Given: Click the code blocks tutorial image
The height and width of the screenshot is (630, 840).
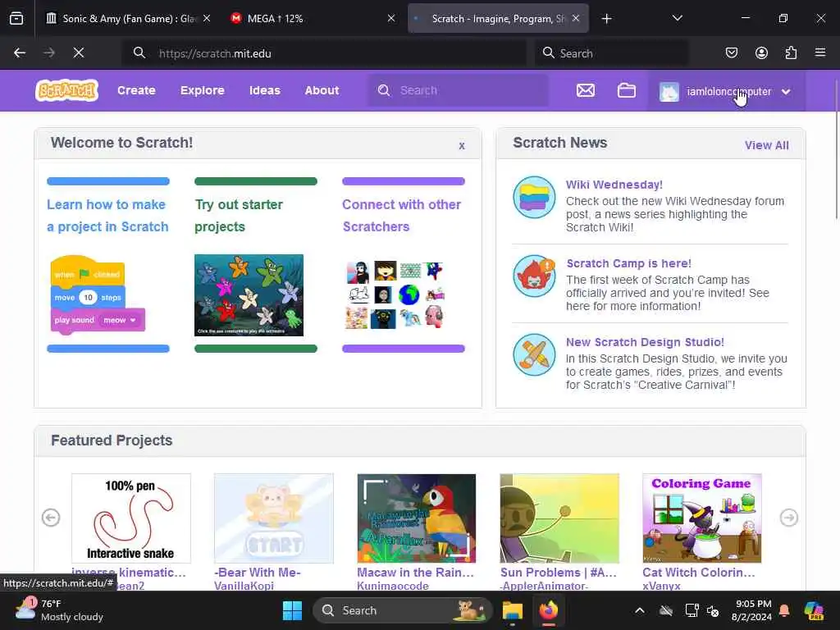Looking at the screenshot, I should click(98, 295).
